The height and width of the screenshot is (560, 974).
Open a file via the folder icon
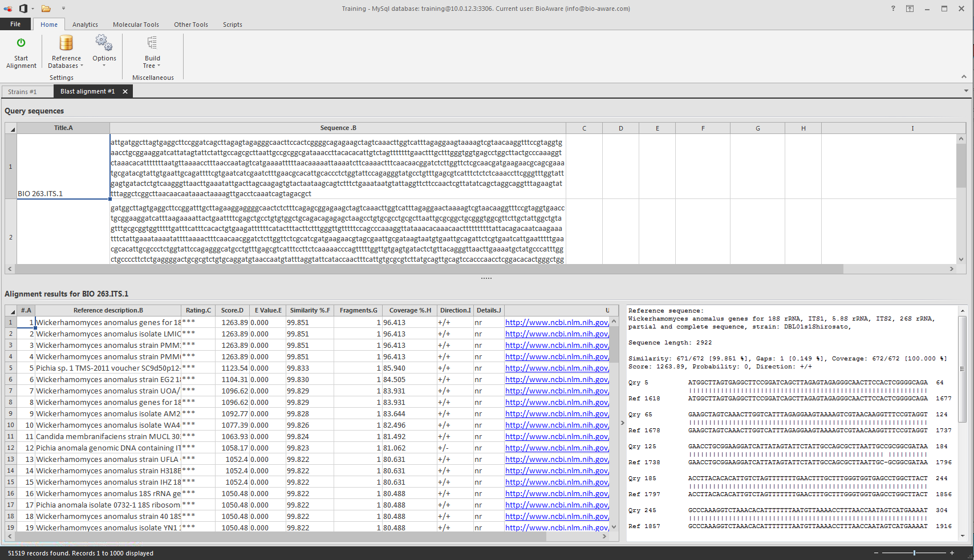(x=44, y=8)
